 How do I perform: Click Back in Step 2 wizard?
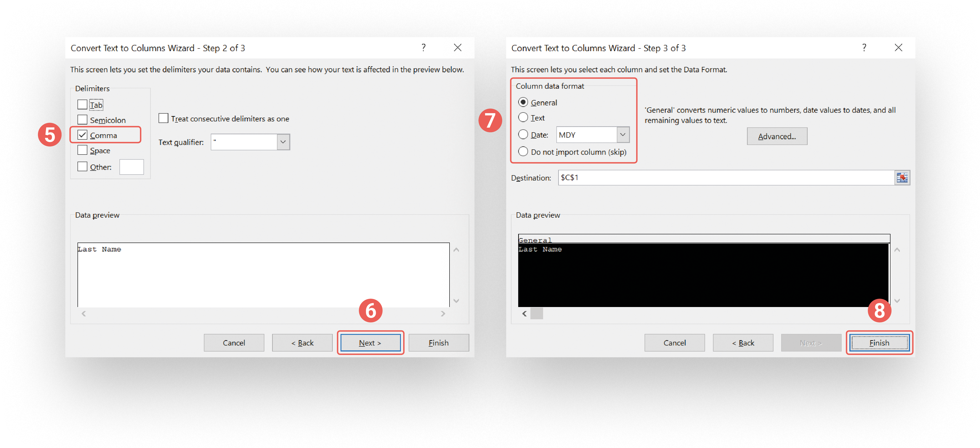(303, 343)
